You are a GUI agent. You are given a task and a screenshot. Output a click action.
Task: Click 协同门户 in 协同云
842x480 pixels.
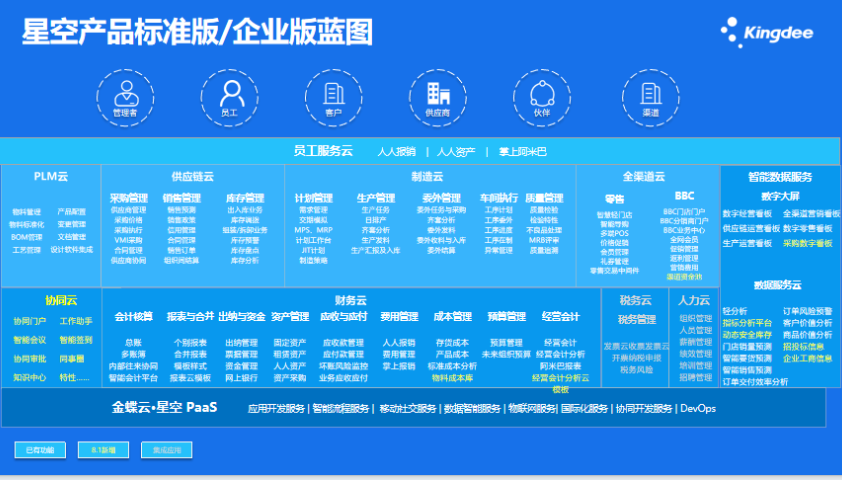pos(30,321)
